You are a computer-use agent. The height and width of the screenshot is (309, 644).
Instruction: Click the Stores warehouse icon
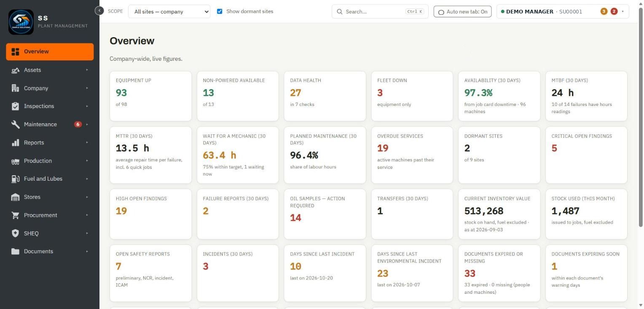pyautogui.click(x=16, y=197)
